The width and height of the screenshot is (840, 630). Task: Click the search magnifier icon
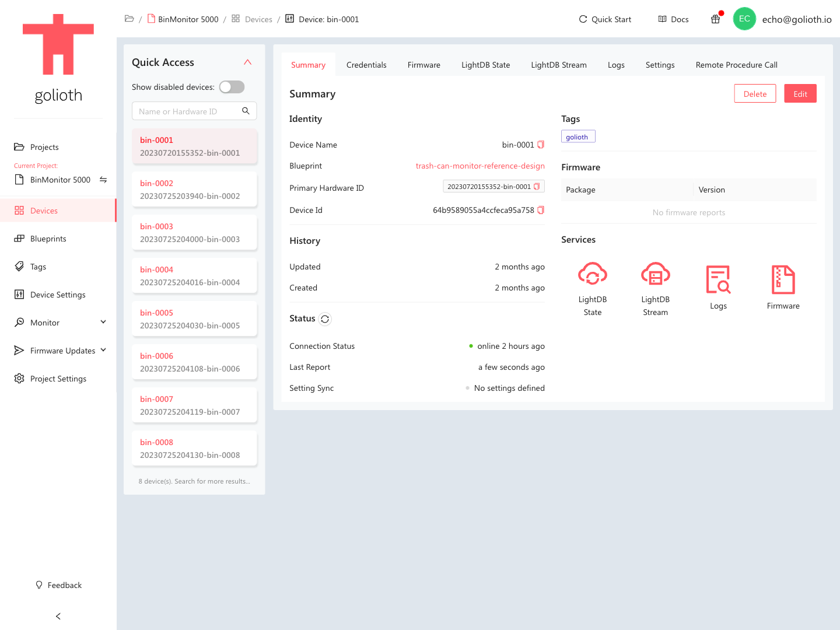point(246,111)
